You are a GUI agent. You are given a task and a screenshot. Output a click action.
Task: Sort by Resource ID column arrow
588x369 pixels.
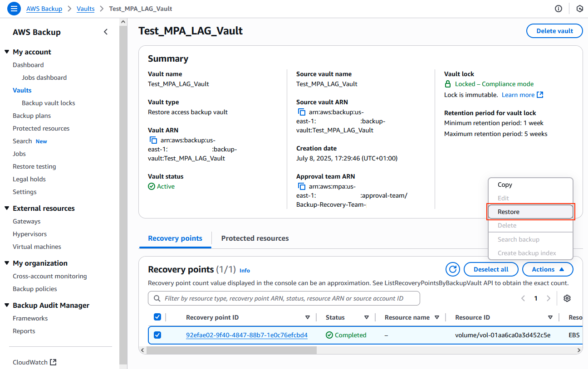pyautogui.click(x=550, y=317)
